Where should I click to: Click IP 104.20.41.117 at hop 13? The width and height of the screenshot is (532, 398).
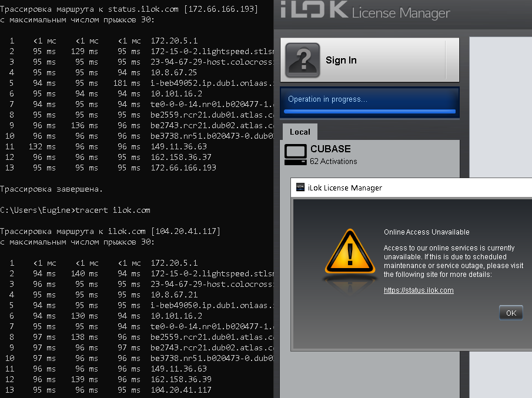pyautogui.click(x=181, y=390)
